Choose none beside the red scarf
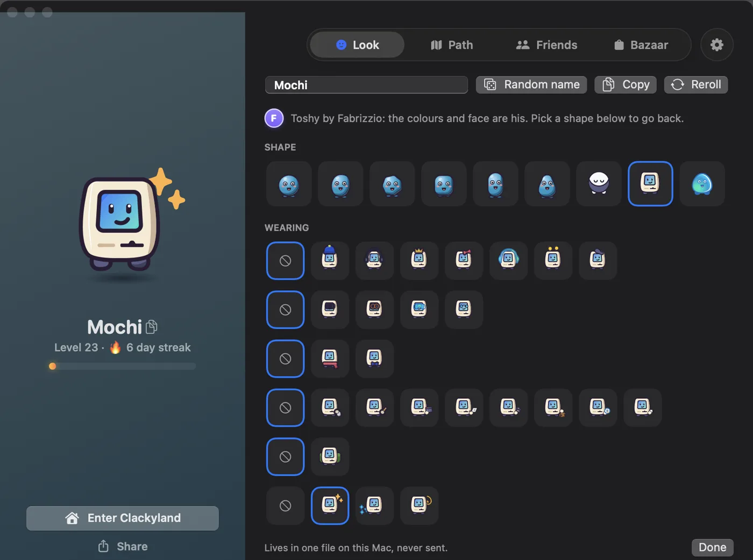Screen dimensions: 753x560 click(x=285, y=358)
